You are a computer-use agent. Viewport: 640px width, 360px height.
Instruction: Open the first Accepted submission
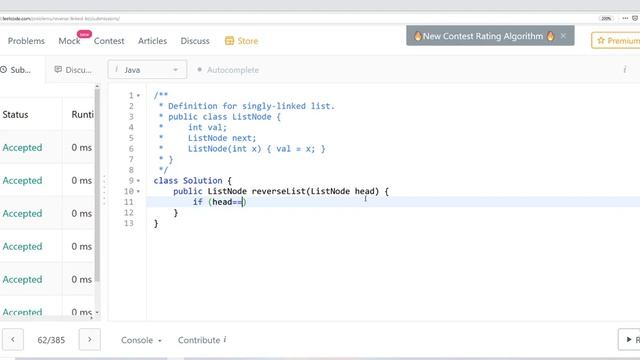pos(22,147)
